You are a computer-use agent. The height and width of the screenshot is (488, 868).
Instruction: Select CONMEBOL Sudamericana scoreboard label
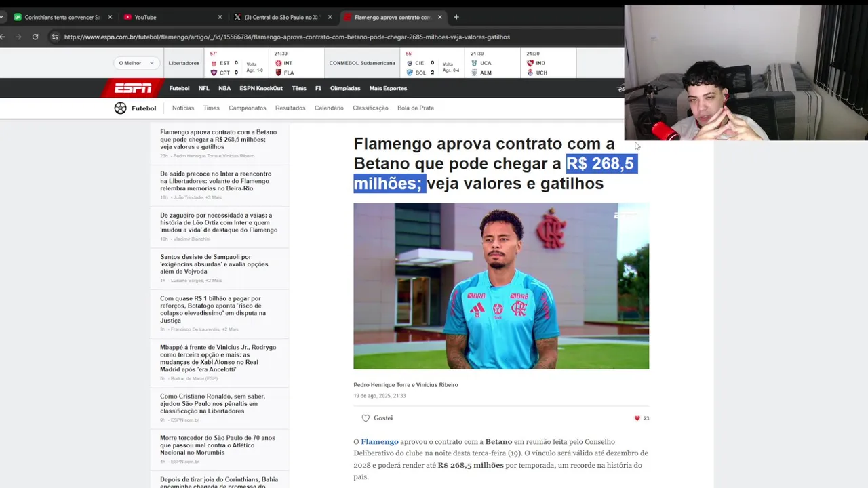362,63
